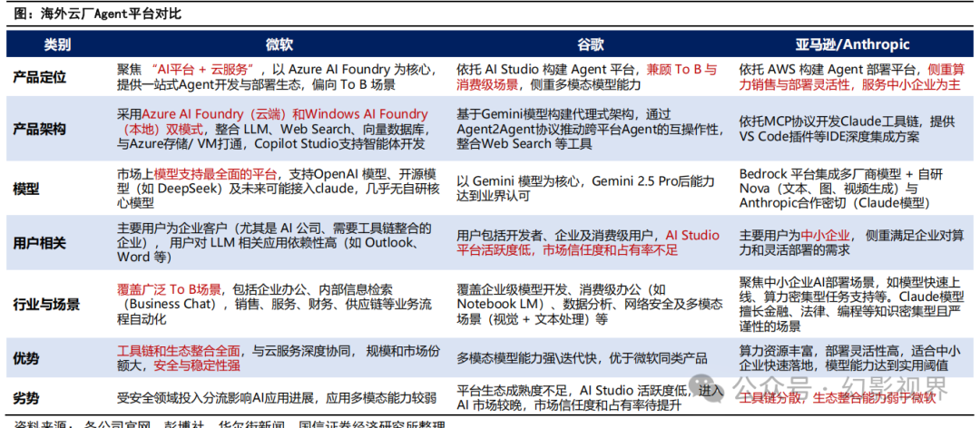Select the "亚马逊/Anthropic" column header

point(852,44)
